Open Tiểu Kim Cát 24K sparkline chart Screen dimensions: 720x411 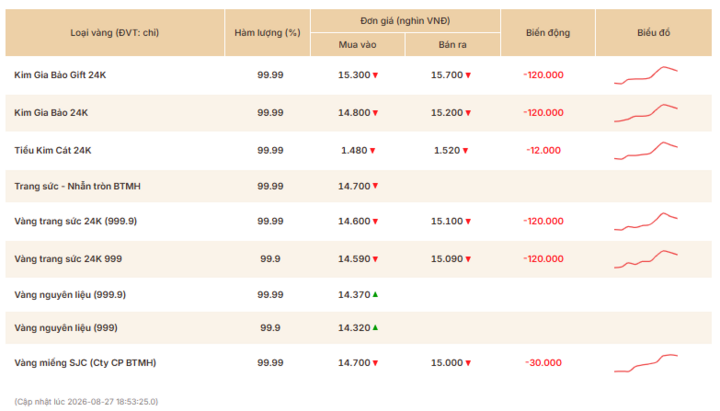(x=646, y=151)
